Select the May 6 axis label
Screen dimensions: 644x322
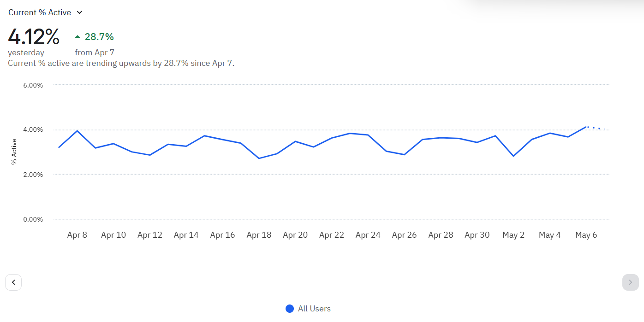click(586, 235)
